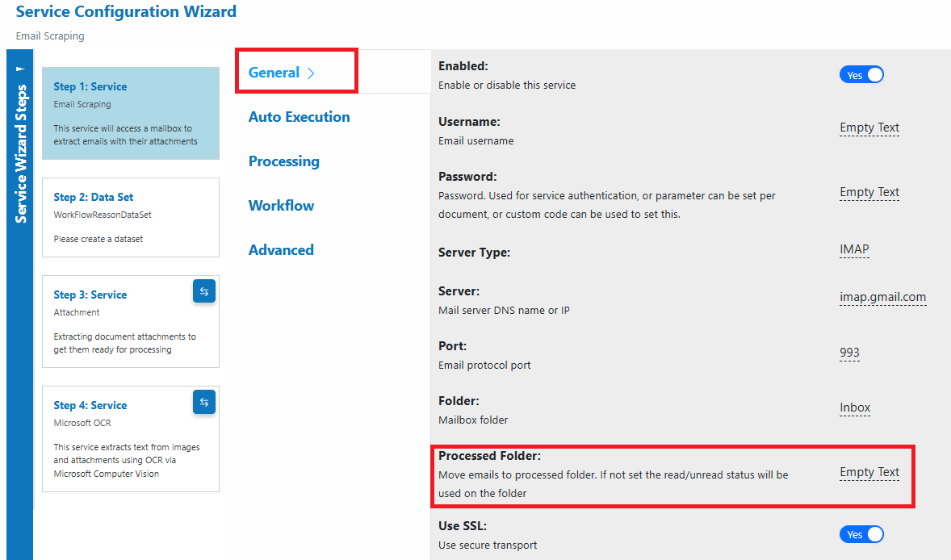951x560 pixels.
Task: Switch to the Processing section
Action: tap(284, 161)
